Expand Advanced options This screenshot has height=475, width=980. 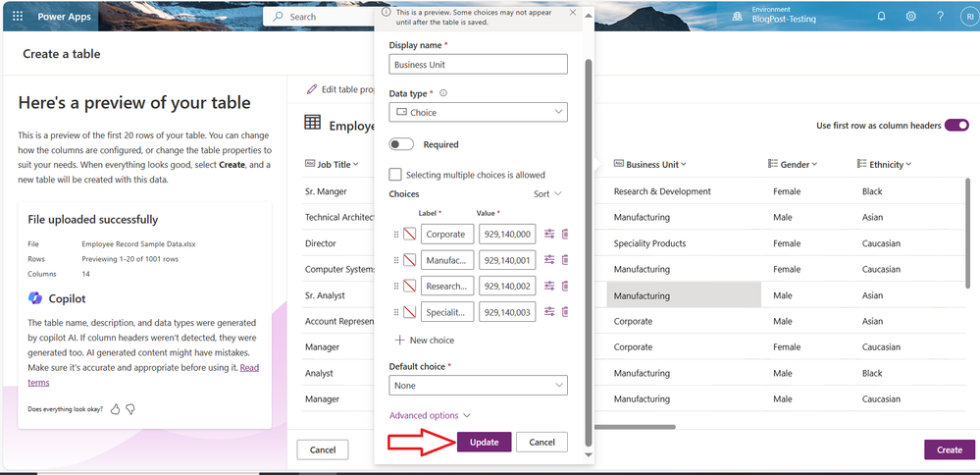430,416
